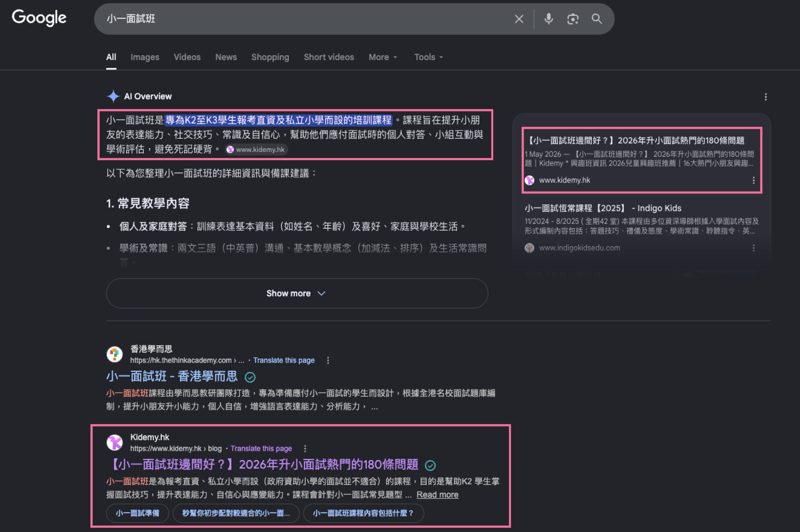
Task: Click the AI Overview sparkle icon
Action: [113, 96]
